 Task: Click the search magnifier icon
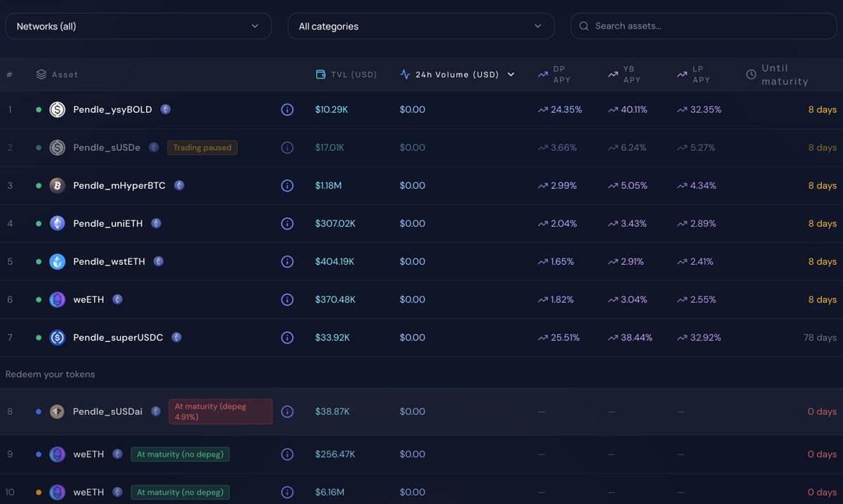point(584,26)
